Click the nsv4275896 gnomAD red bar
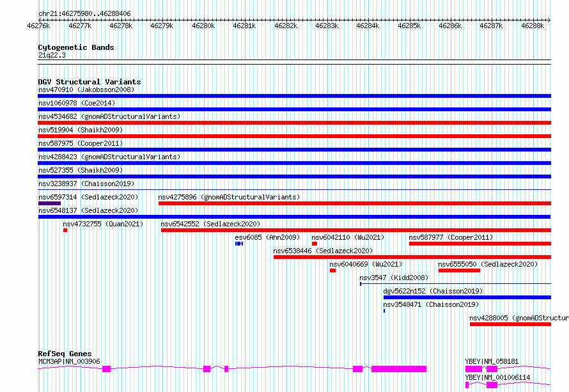Viewport: 569px width, 392px height. tap(355, 203)
